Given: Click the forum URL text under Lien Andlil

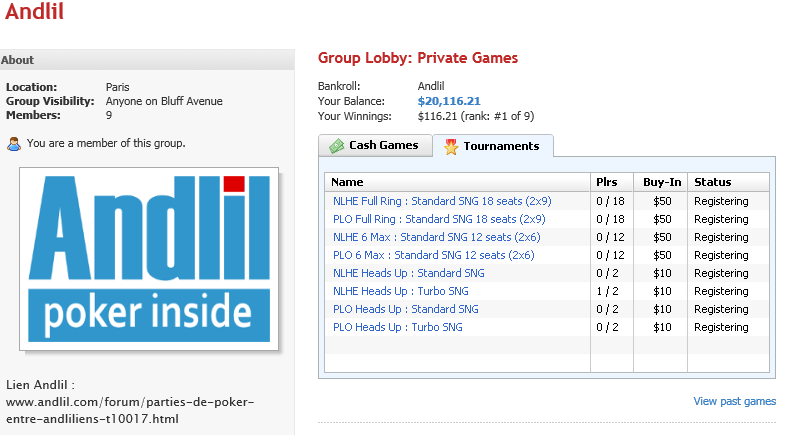Looking at the screenshot, I should [x=130, y=410].
